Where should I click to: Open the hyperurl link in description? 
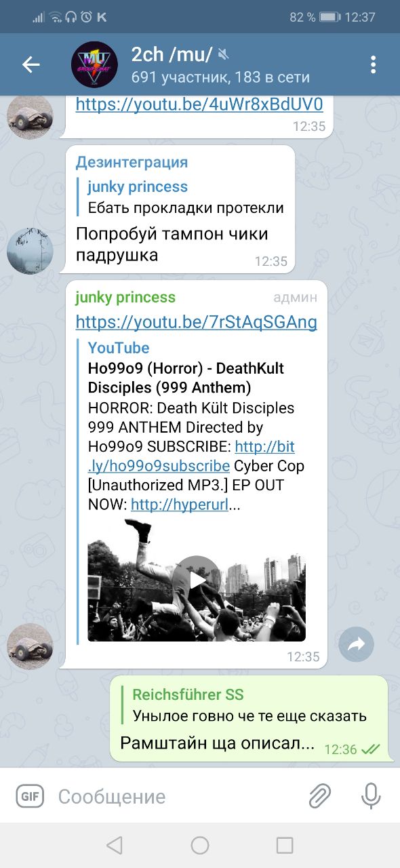[x=180, y=505]
